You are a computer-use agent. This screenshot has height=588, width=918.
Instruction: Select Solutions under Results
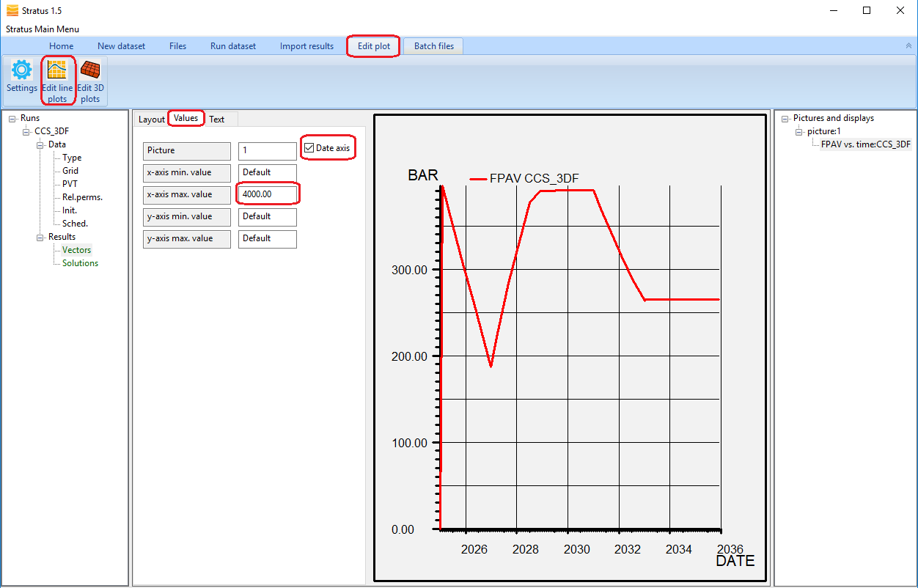pos(80,263)
